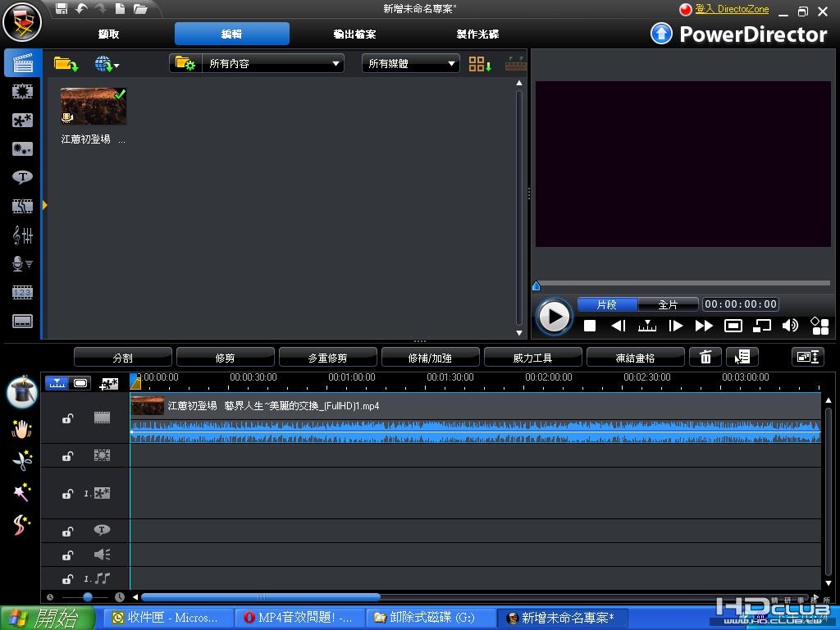Viewport: 840px width, 630px height.
Task: Open the Magic Cut scissors tool
Action: [x=22, y=460]
